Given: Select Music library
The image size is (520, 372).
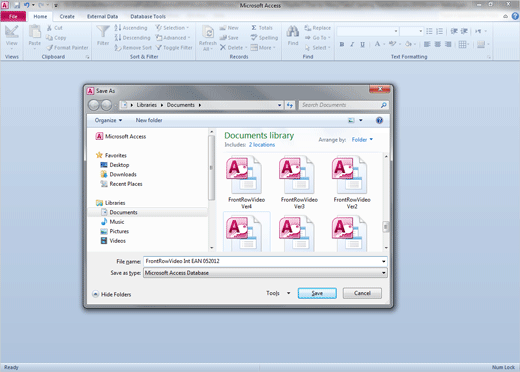Looking at the screenshot, I should (x=112, y=222).
